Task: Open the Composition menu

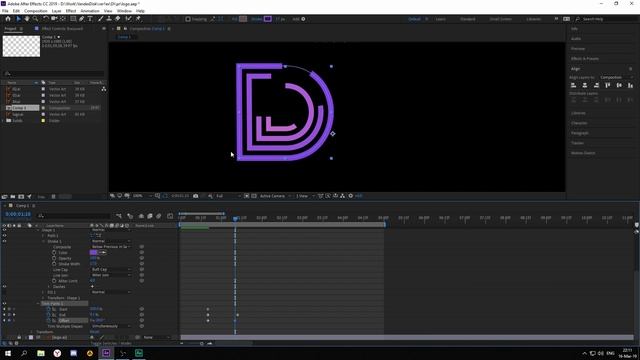Action: point(36,11)
